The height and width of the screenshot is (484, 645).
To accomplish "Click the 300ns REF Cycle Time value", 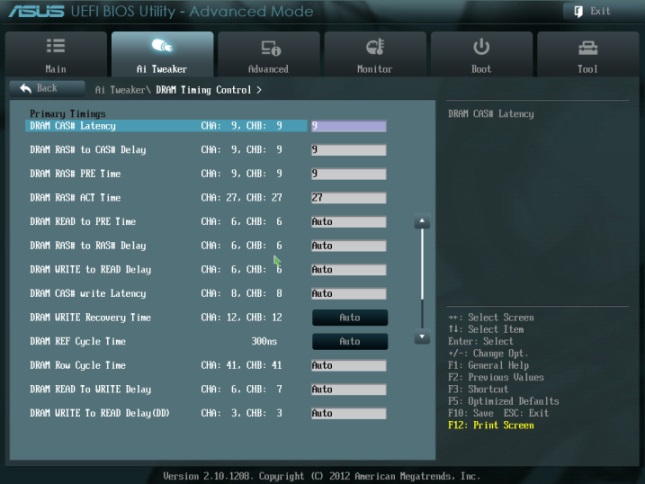I will click(x=264, y=341).
